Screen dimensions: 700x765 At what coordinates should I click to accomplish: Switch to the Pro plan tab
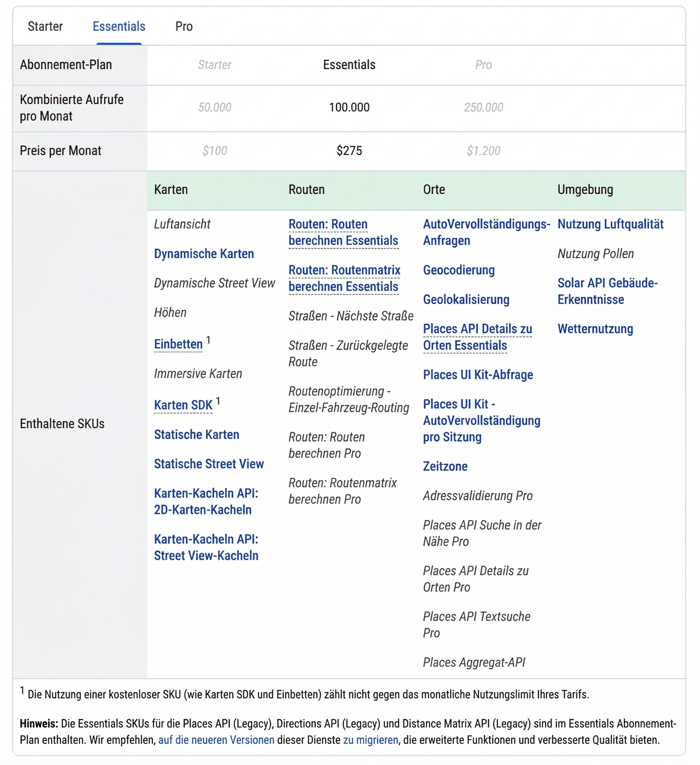pos(183,26)
